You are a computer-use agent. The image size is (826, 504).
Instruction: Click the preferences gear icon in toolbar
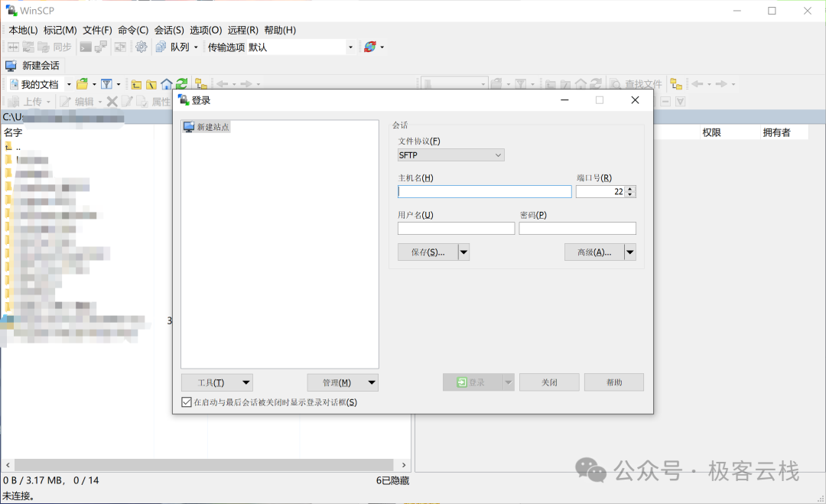141,47
